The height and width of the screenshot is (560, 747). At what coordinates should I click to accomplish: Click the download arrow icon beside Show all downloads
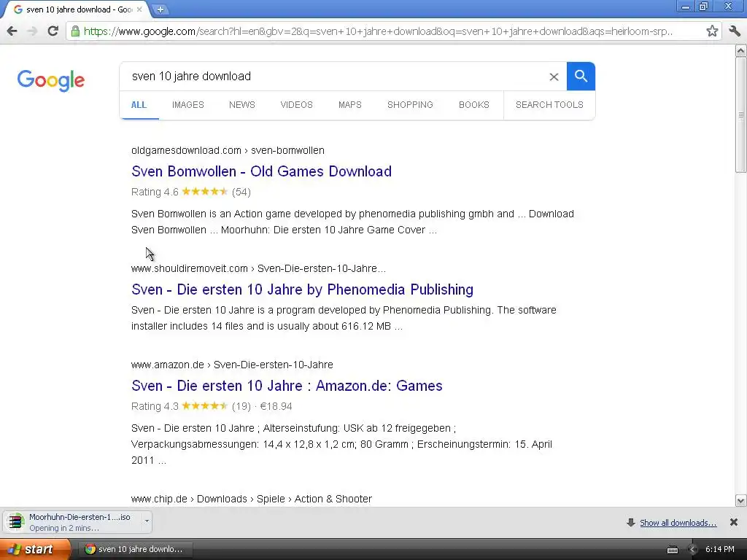631,522
